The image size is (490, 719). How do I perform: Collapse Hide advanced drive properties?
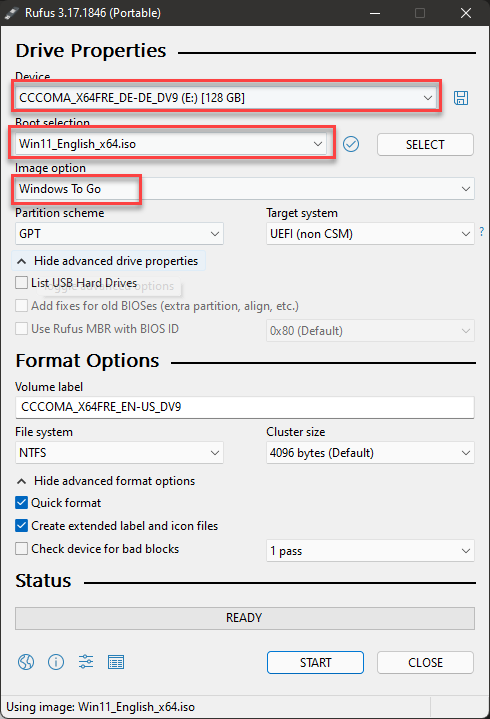(108, 261)
